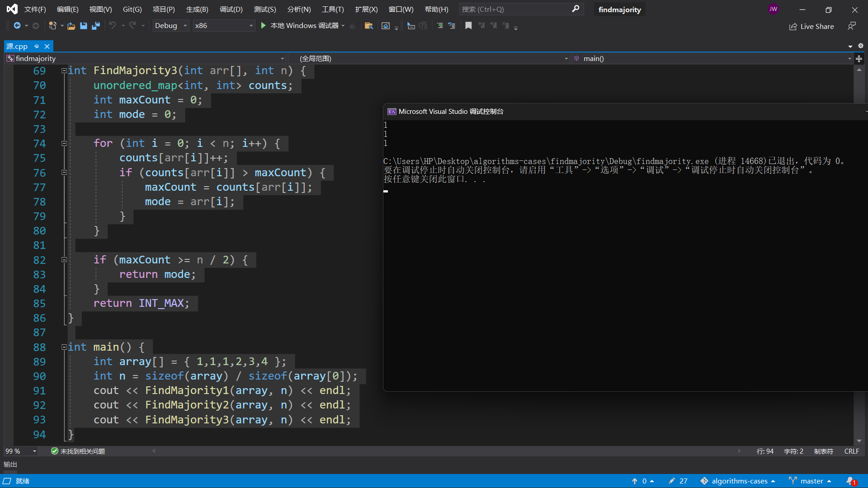868x488 pixels.
Task: Open the x86 platform dropdown
Action: [223, 26]
